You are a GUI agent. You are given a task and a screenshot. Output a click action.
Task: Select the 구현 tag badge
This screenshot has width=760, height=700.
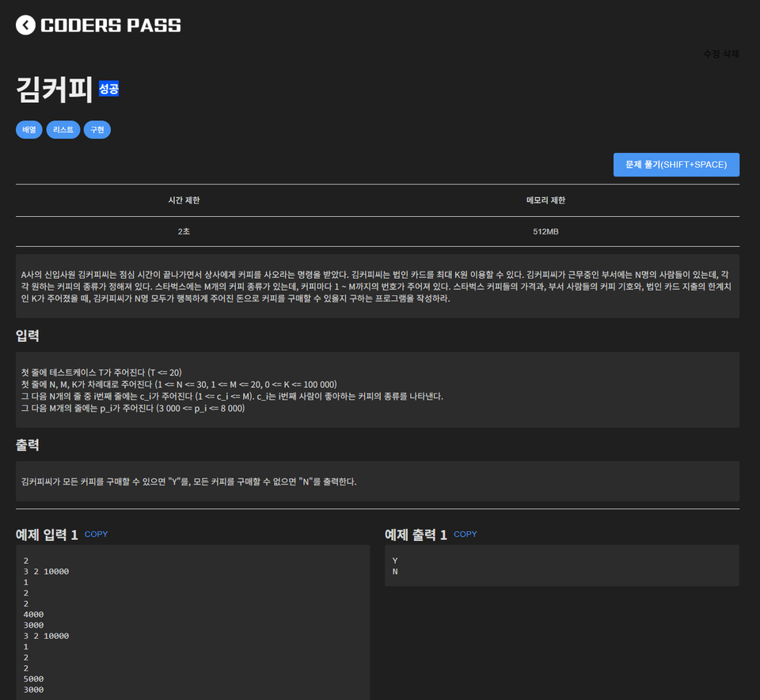tap(97, 129)
